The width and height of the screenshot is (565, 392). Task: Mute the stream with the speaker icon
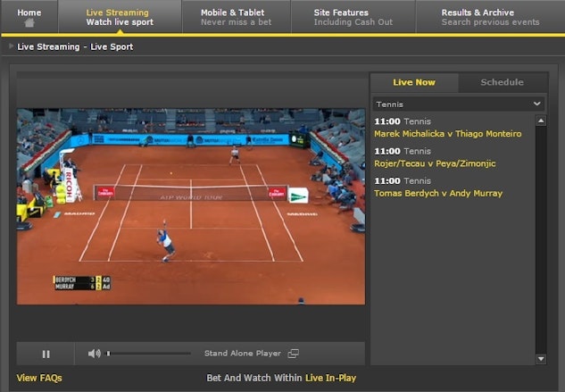click(x=94, y=354)
